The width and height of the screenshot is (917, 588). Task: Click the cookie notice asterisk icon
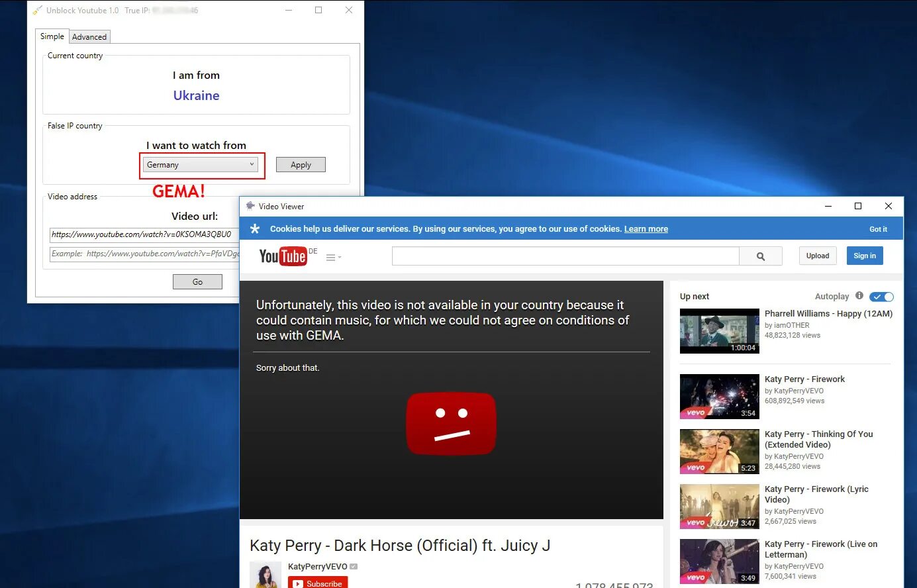[x=255, y=228]
